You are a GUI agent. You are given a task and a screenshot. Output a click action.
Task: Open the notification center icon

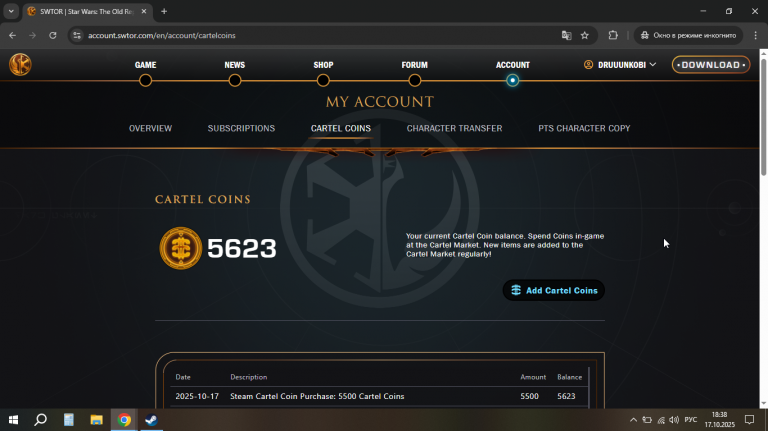[x=749, y=420]
